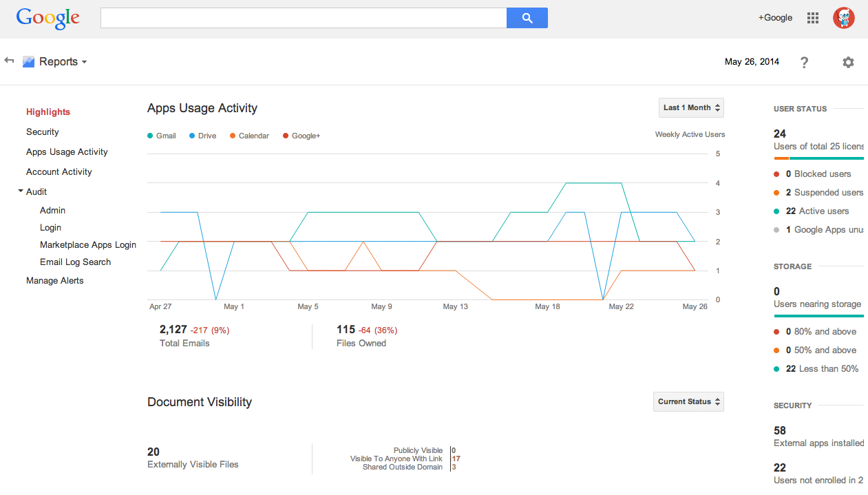868x495 pixels.
Task: Open the Current Status dropdown
Action: [688, 401]
